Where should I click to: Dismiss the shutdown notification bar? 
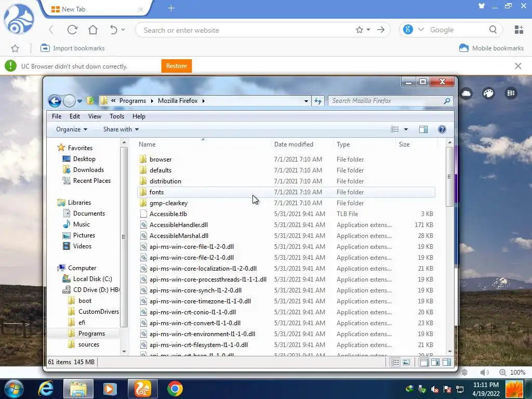(518, 66)
